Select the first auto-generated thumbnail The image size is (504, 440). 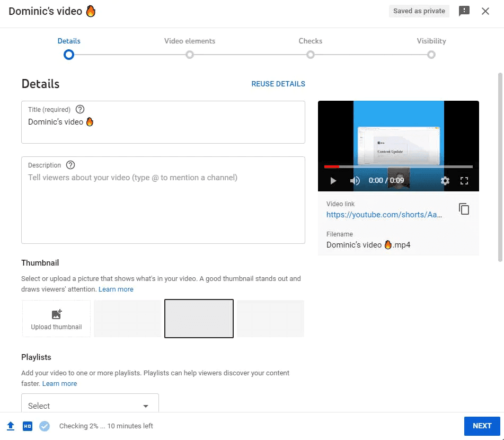127,319
